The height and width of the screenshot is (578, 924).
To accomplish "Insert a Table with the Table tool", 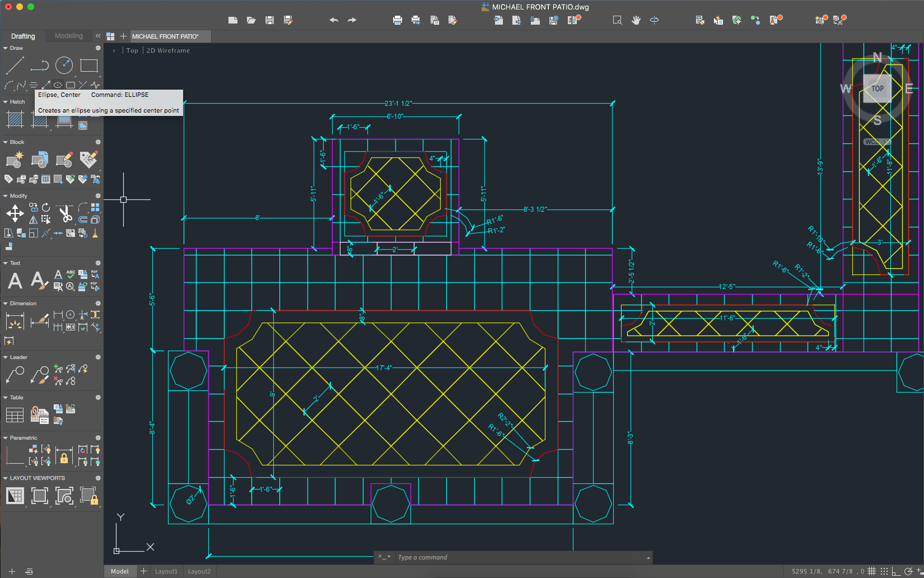I will coord(15,415).
